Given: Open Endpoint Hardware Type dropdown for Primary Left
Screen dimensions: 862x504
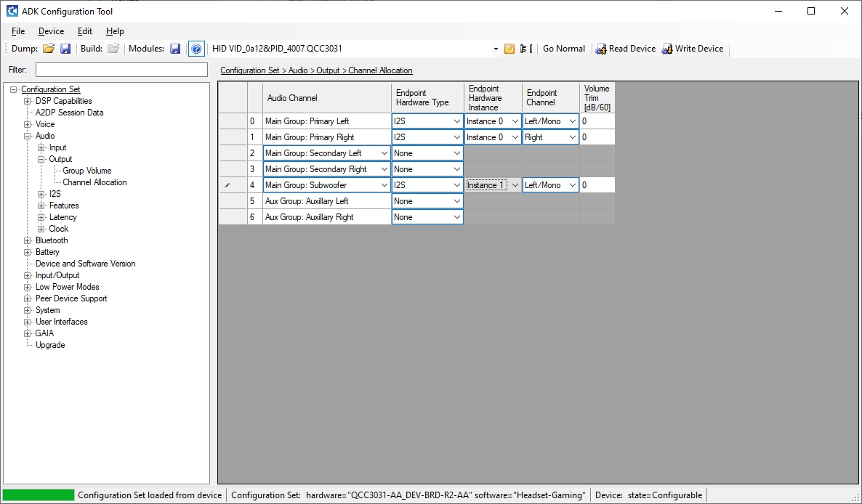Looking at the screenshot, I should coord(456,121).
